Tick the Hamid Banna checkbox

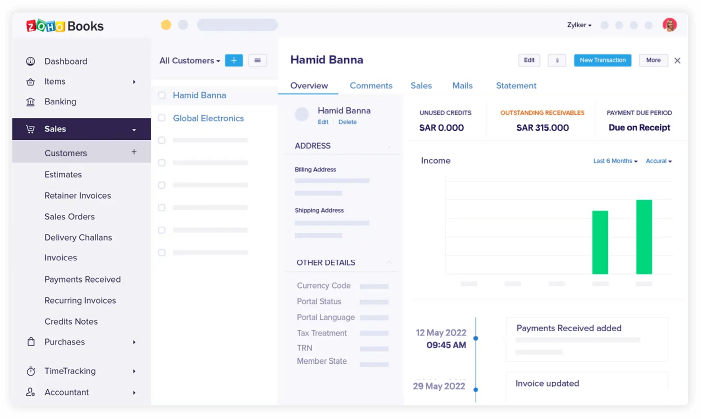coord(162,95)
